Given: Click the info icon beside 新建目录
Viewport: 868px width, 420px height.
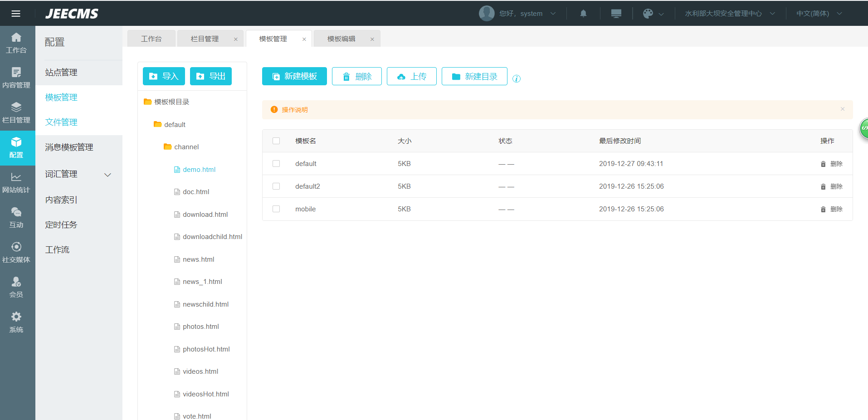Looking at the screenshot, I should (516, 78).
